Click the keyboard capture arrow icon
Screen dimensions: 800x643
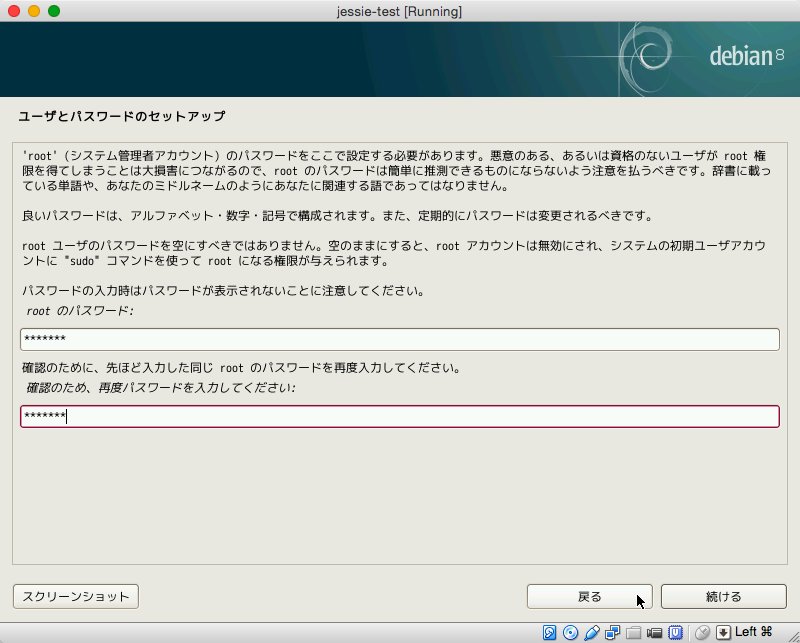coord(723,633)
